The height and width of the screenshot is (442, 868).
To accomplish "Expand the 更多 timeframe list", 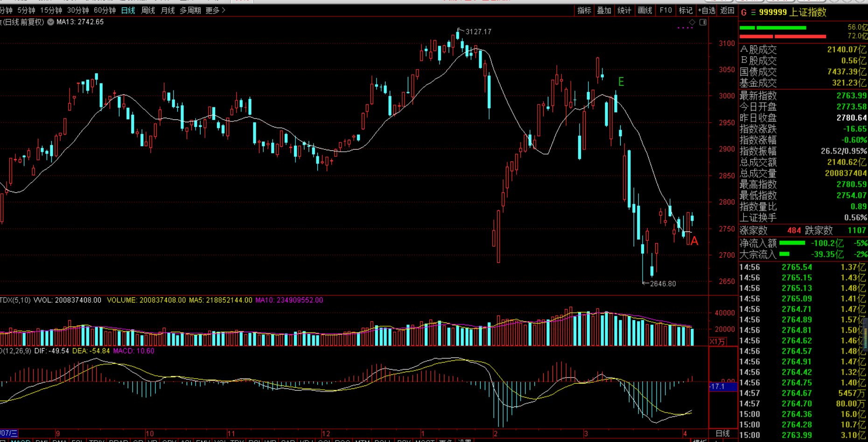I will 215,10.
